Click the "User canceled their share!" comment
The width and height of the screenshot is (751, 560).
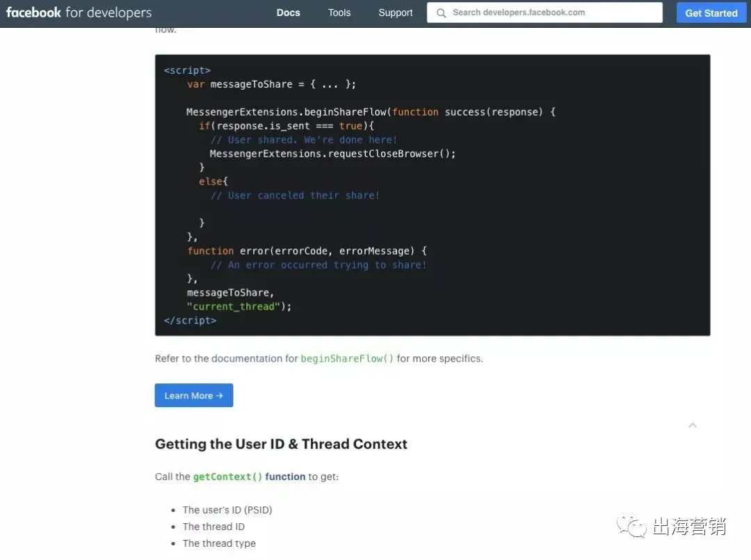coord(295,195)
